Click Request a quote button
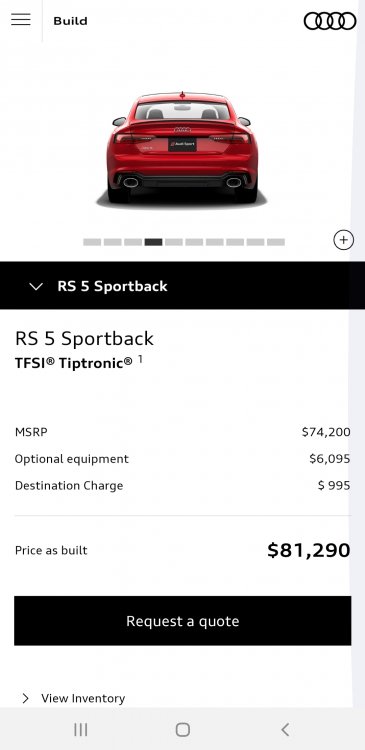 click(183, 621)
